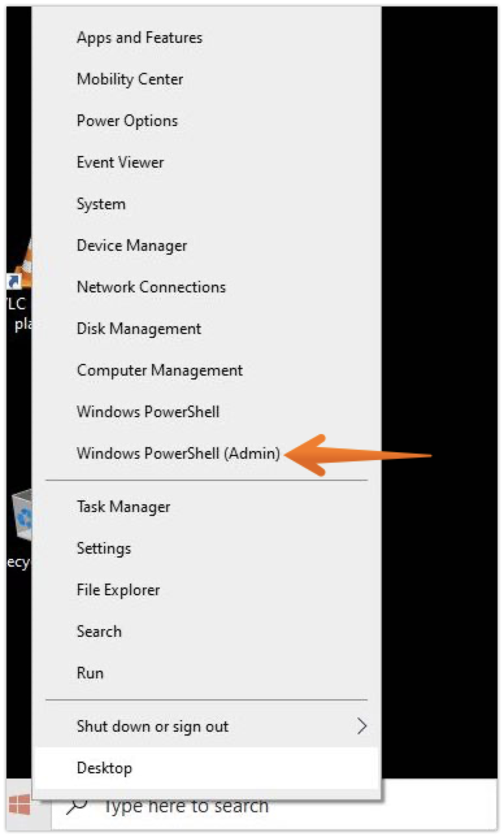This screenshot has height=837, width=504.
Task: Launch Windows PowerShell (Admin)
Action: tap(178, 454)
